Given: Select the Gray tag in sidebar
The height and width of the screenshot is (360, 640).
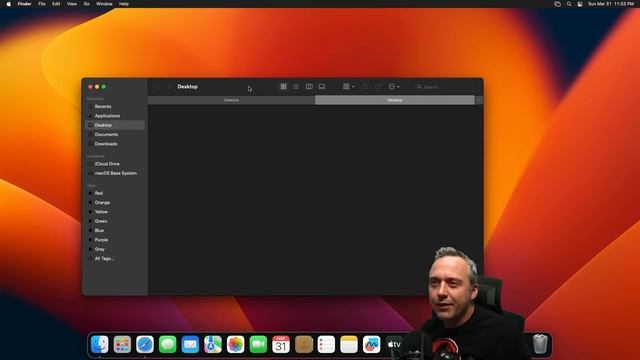Looking at the screenshot, I should point(116,249).
